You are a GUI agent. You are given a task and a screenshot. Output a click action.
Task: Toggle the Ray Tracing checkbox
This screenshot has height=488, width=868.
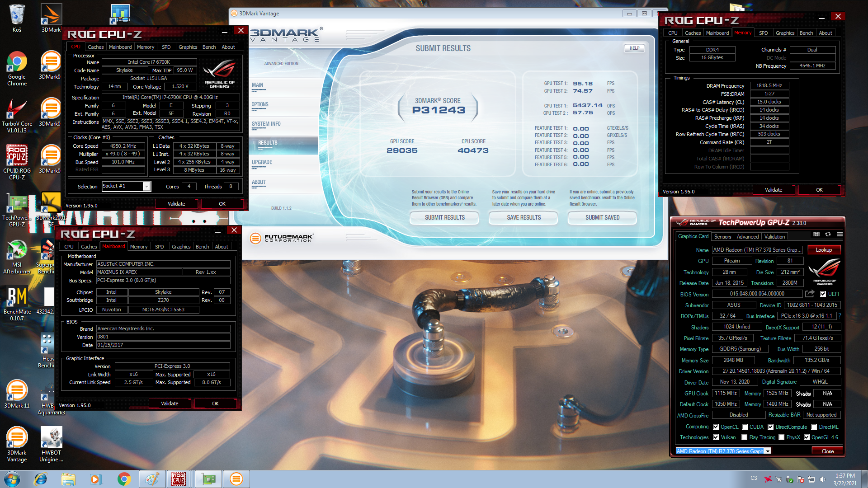click(x=744, y=437)
